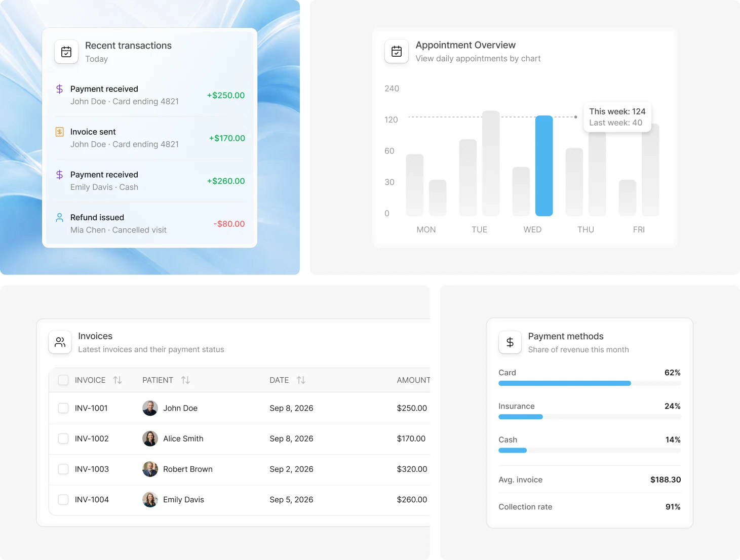Click the Recent transactions calendar icon
The width and height of the screenshot is (740, 560).
pos(66,52)
